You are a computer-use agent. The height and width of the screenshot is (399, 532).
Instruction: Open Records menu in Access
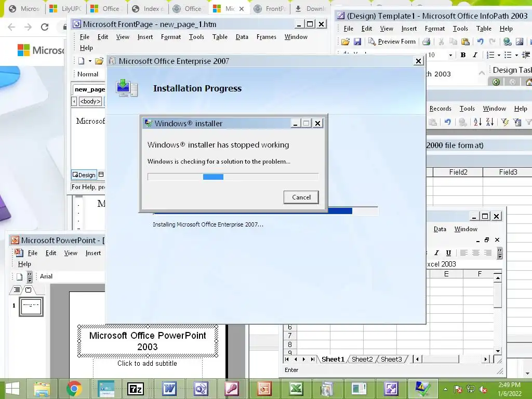pos(440,109)
